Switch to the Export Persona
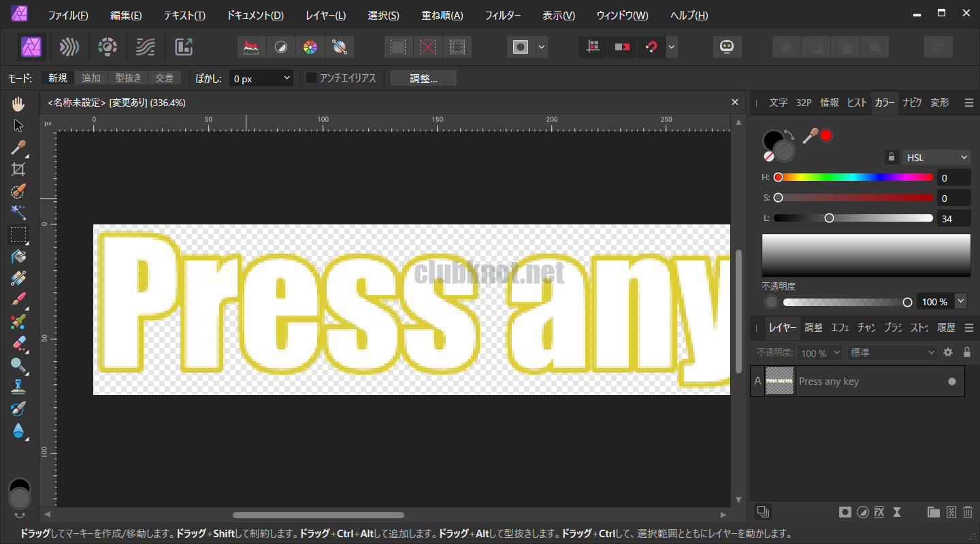The height and width of the screenshot is (544, 980). pos(184,47)
